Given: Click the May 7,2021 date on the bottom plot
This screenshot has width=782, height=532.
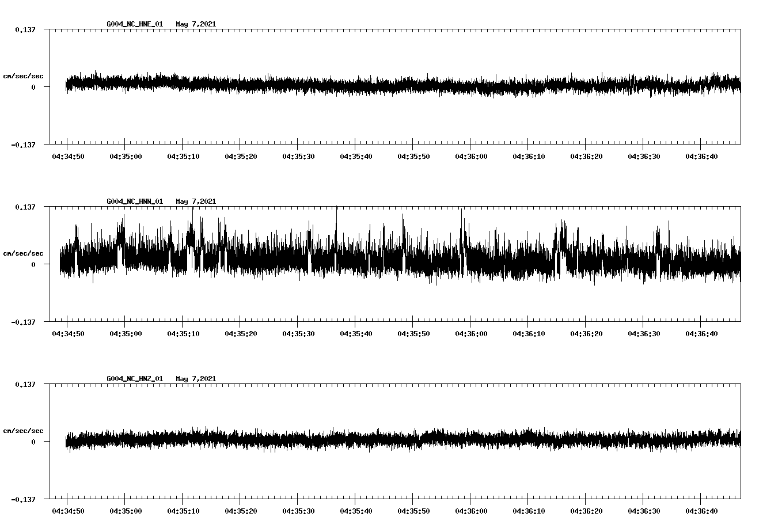Looking at the screenshot, I should coord(196,379).
